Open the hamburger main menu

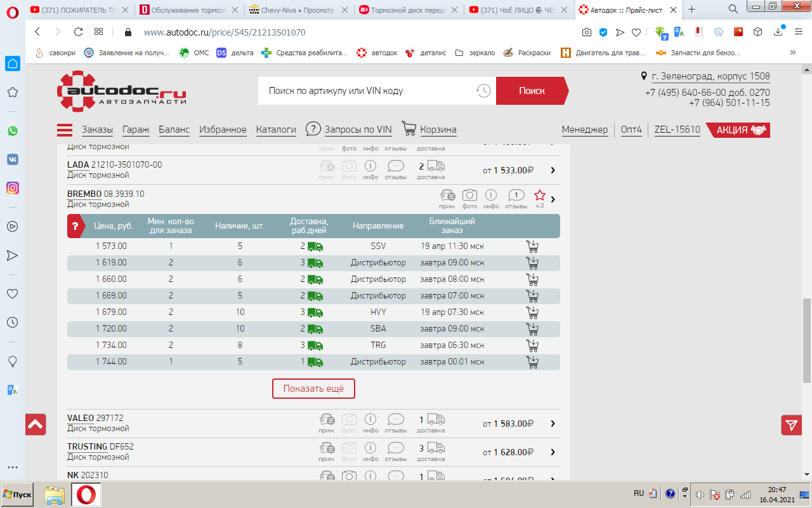click(x=65, y=130)
